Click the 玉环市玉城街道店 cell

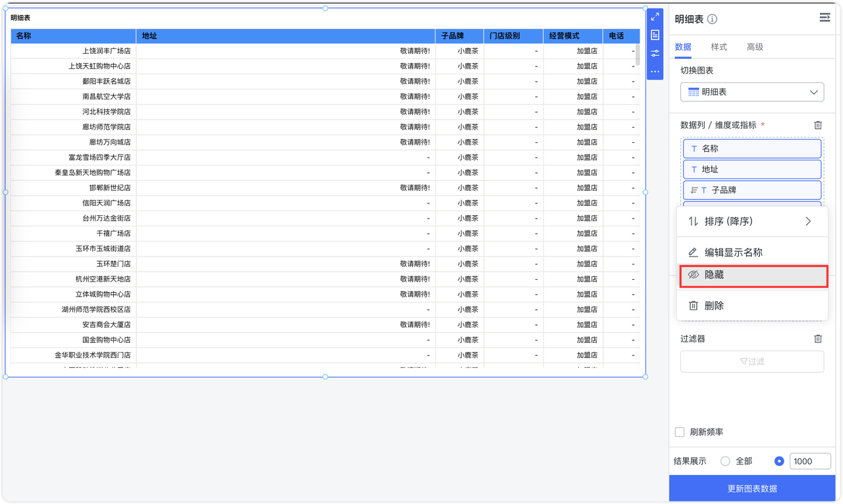point(73,249)
